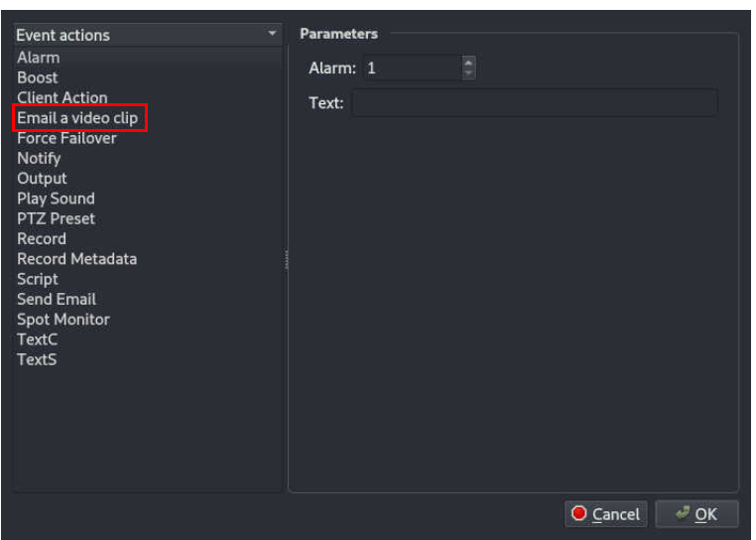Screen dimensions: 756x540
Task: Select the Notify action
Action: (x=39, y=158)
